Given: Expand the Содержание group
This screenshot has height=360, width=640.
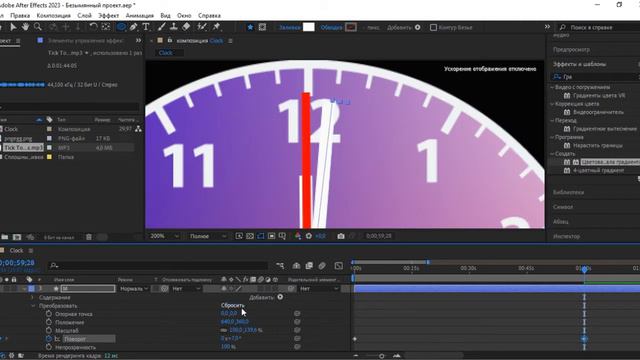Looking at the screenshot, I should click(x=33, y=298).
